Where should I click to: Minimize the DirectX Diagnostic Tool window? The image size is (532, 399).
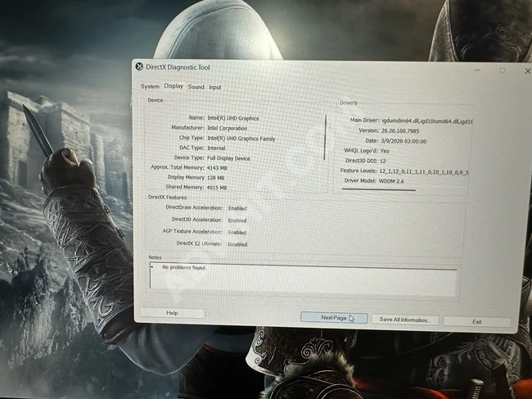coord(477,70)
